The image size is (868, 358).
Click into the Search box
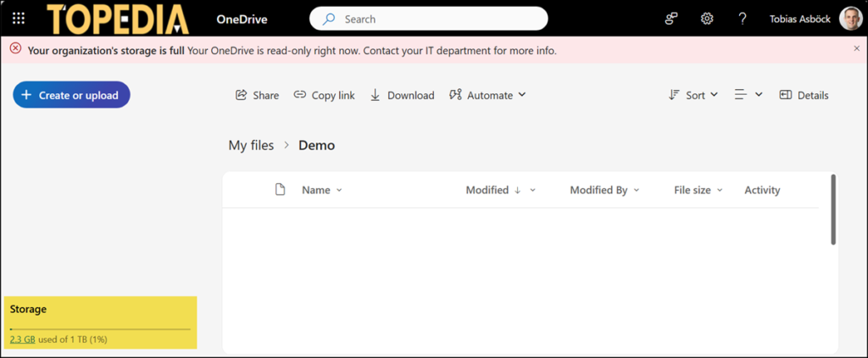point(428,19)
